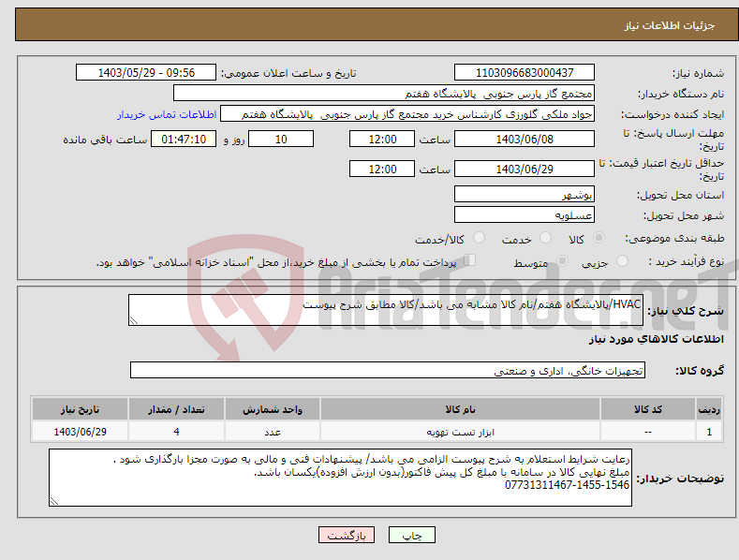Screen dimensions: 739x560
Task: Select the جزیی purchase process radio
Action: (x=622, y=260)
